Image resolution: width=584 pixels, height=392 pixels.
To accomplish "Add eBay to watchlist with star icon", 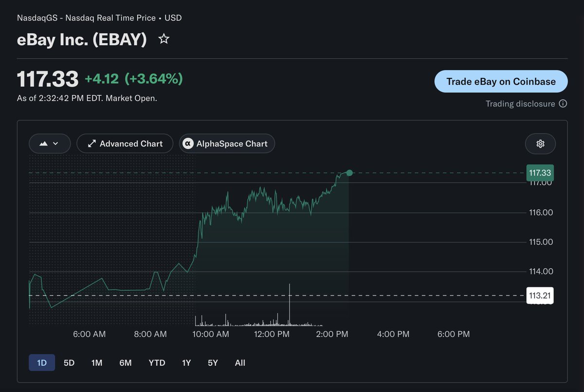I will (x=164, y=39).
